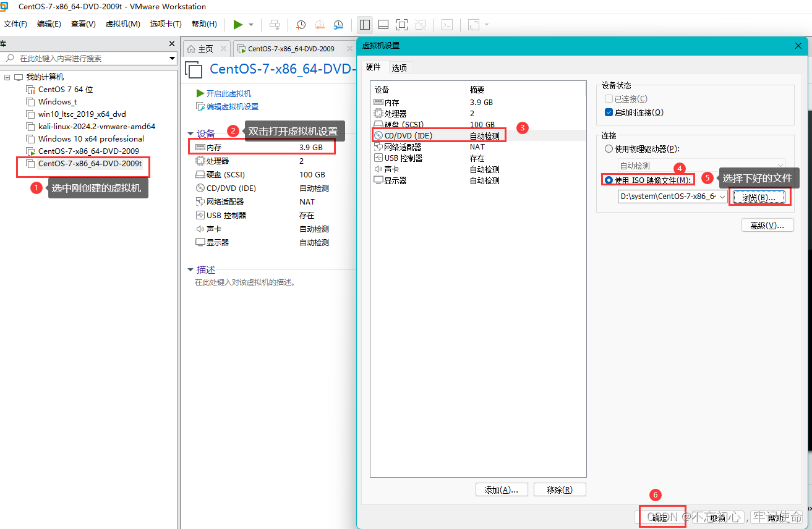Click the 移除(R) button
Viewport: 812px width, 529px height.
coord(560,489)
